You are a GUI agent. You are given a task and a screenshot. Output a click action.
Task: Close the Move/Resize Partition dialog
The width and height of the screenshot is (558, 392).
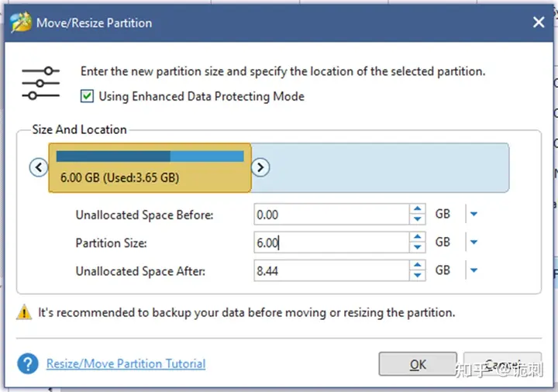point(539,22)
